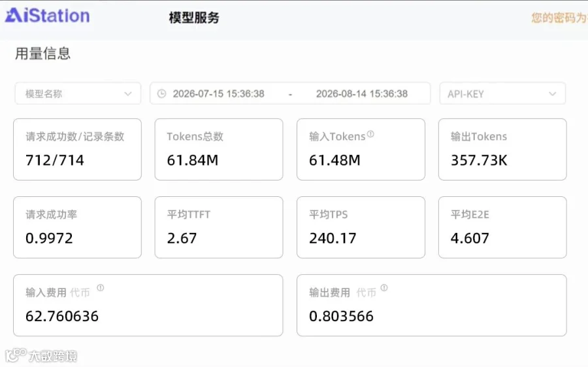The width and height of the screenshot is (588, 367).
Task: Click the 平均TPS label
Action: tap(328, 215)
